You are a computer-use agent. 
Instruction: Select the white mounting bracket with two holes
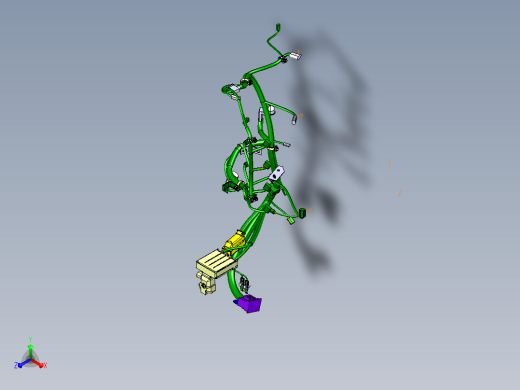[x=277, y=174]
